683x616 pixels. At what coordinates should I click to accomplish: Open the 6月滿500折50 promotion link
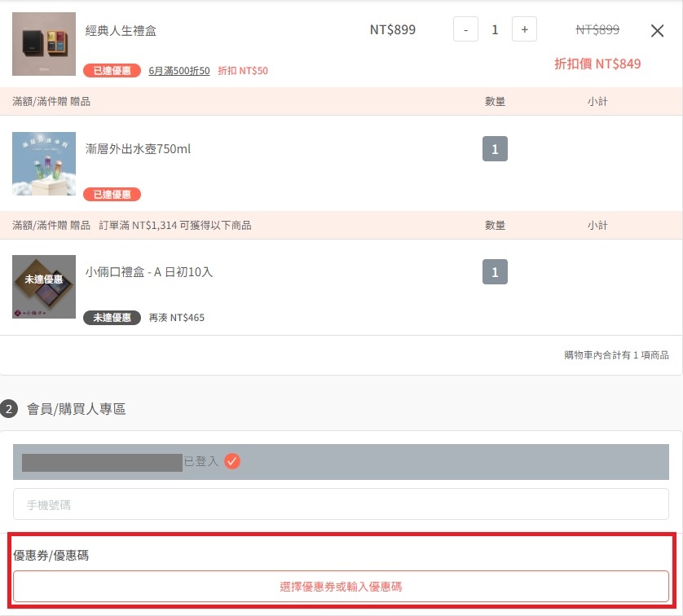coord(179,71)
